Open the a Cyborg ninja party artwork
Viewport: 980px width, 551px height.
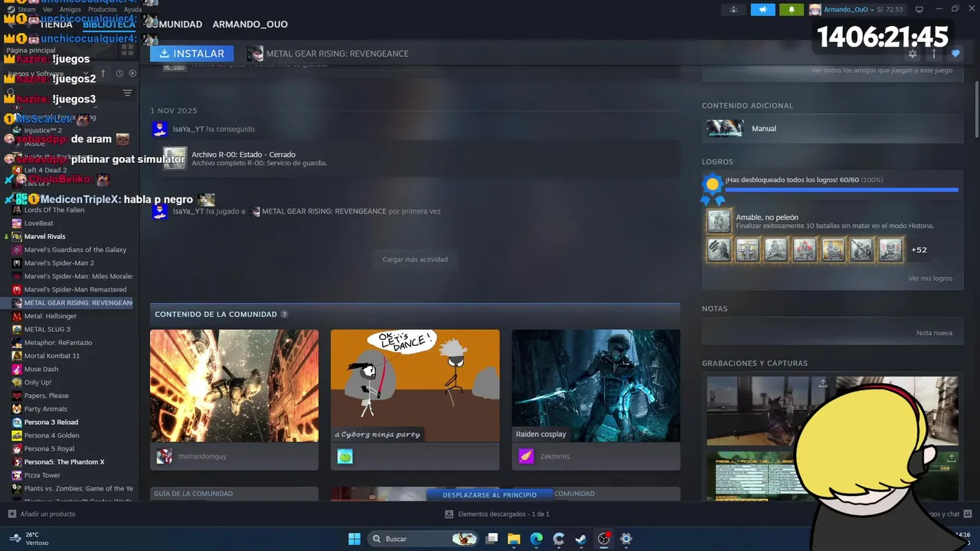(415, 386)
